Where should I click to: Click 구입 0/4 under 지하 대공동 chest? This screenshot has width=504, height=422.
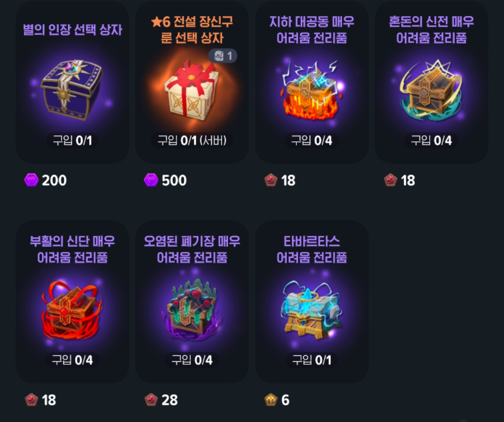click(x=311, y=140)
